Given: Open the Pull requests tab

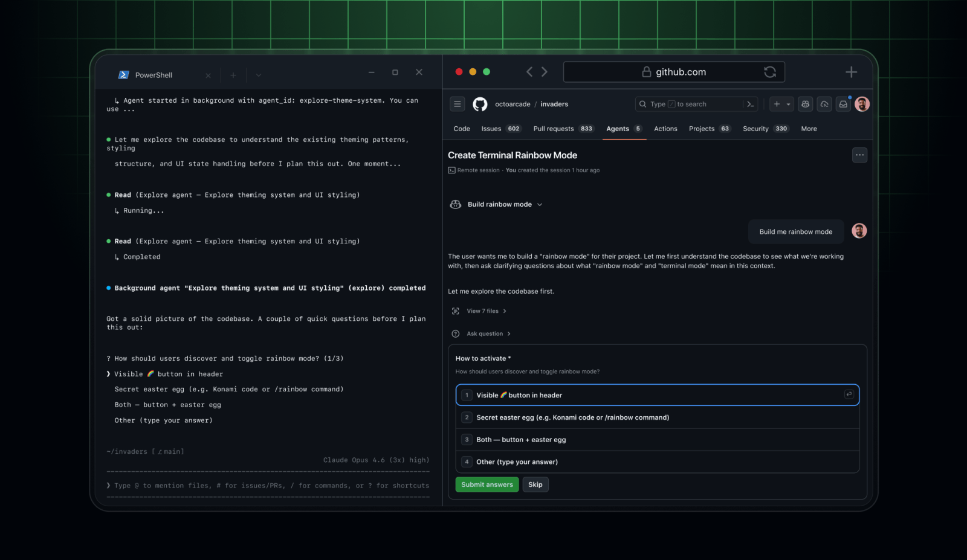Looking at the screenshot, I should pos(563,129).
